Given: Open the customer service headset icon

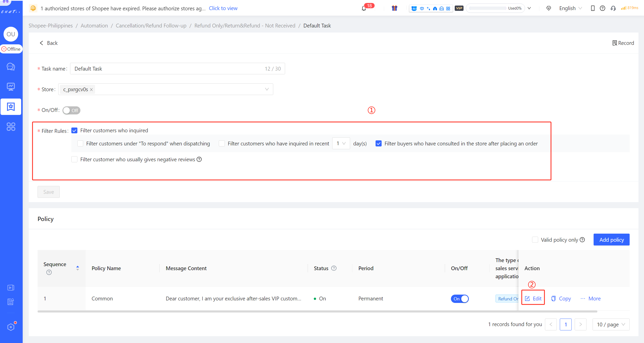Looking at the screenshot, I should (613, 8).
